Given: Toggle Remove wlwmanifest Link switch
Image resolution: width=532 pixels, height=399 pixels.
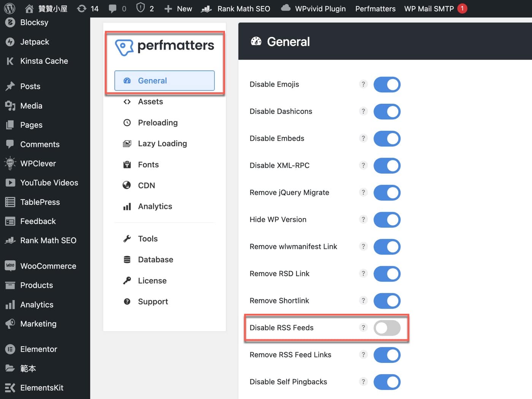Looking at the screenshot, I should [387, 247].
